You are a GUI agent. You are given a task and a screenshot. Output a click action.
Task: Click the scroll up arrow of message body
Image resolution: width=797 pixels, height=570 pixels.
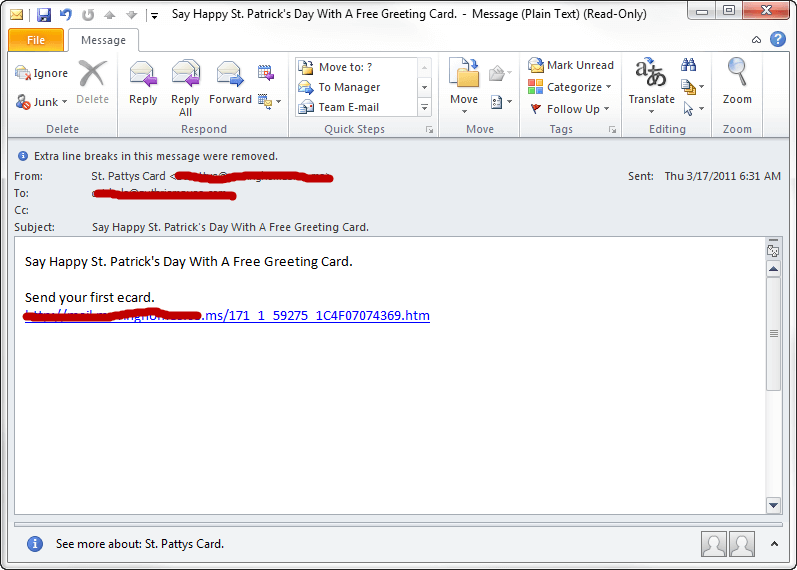tap(773, 269)
